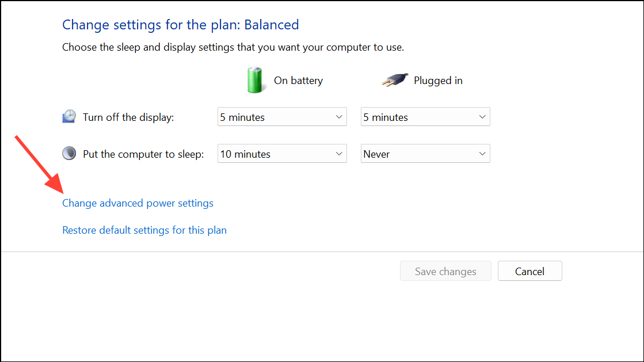Click the On battery column label

click(298, 81)
